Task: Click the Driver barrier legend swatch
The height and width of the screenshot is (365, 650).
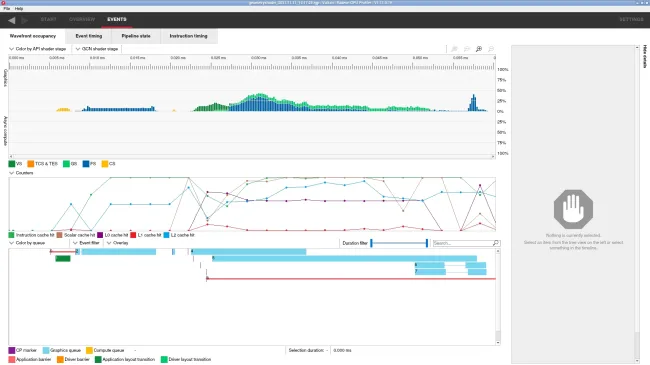Action: (60, 360)
